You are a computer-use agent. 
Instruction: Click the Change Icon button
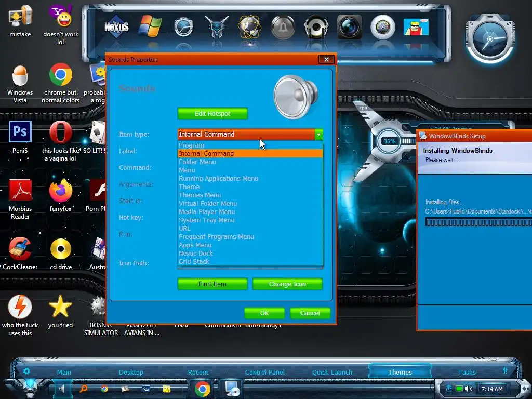(287, 284)
